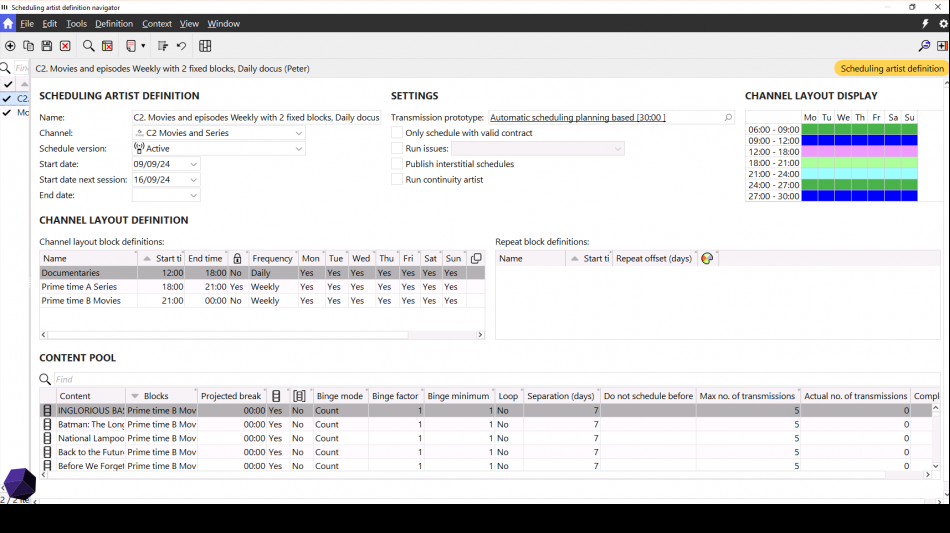Open the Definition menu
Image resolution: width=950 pixels, height=533 pixels.
coord(114,23)
